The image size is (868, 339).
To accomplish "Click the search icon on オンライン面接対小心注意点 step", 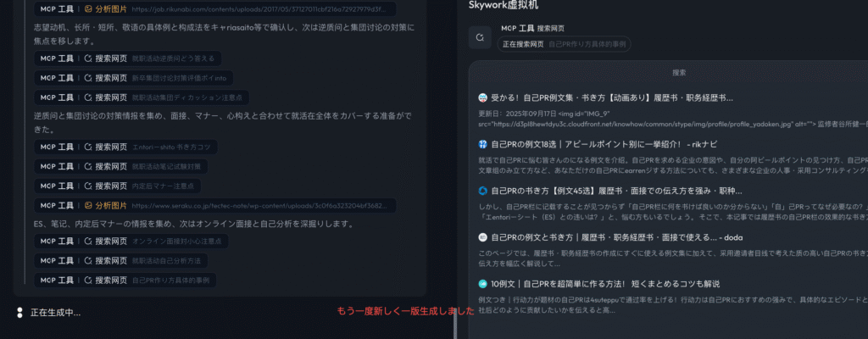I will (x=89, y=242).
